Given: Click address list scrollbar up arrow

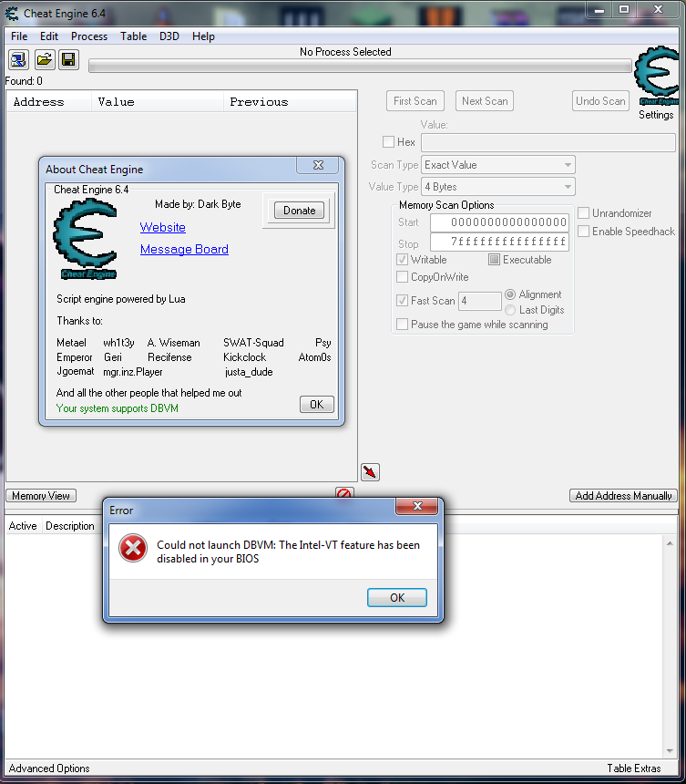Looking at the screenshot, I should click(x=670, y=543).
